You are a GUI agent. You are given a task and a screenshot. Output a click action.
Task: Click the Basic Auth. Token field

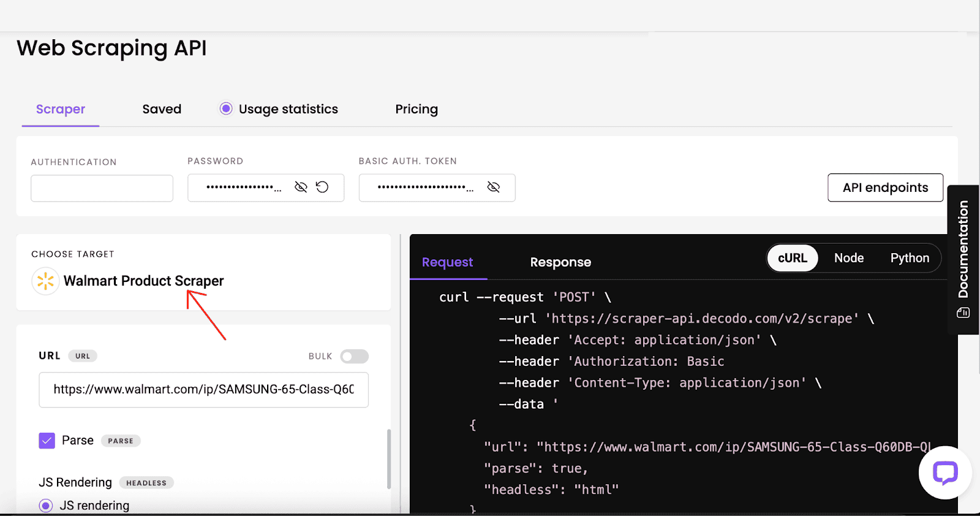437,188
